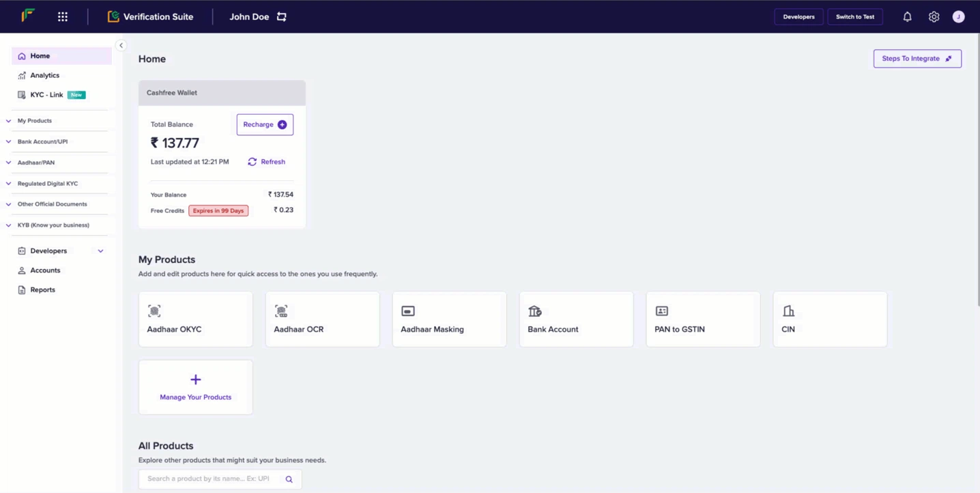Click the Expires in 99 Days badge
The width and height of the screenshot is (980, 493).
pos(218,211)
